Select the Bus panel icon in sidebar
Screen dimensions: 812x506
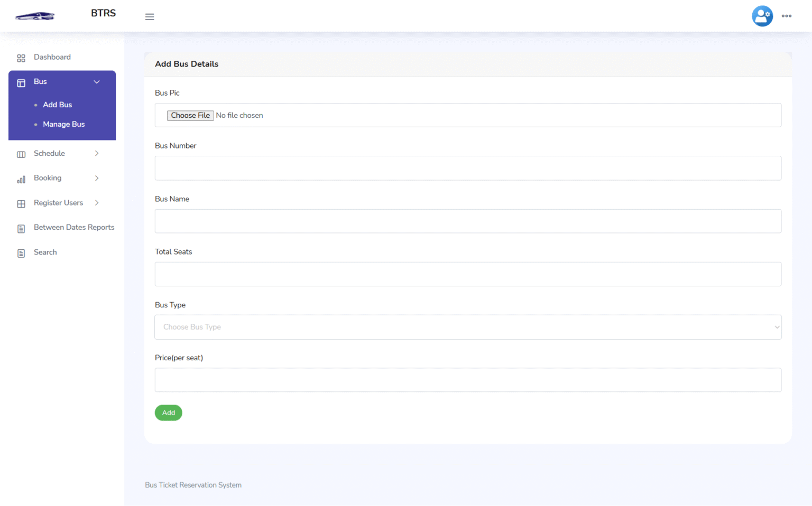click(21, 82)
